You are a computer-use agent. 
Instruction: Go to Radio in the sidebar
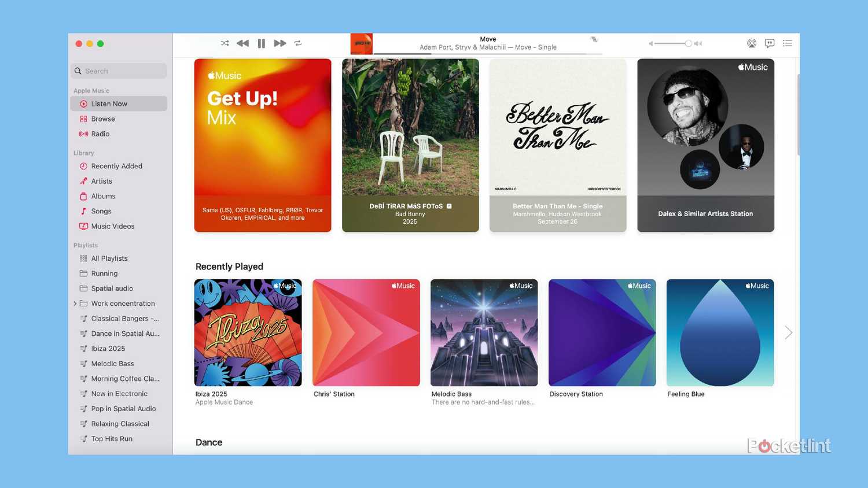pyautogui.click(x=100, y=134)
